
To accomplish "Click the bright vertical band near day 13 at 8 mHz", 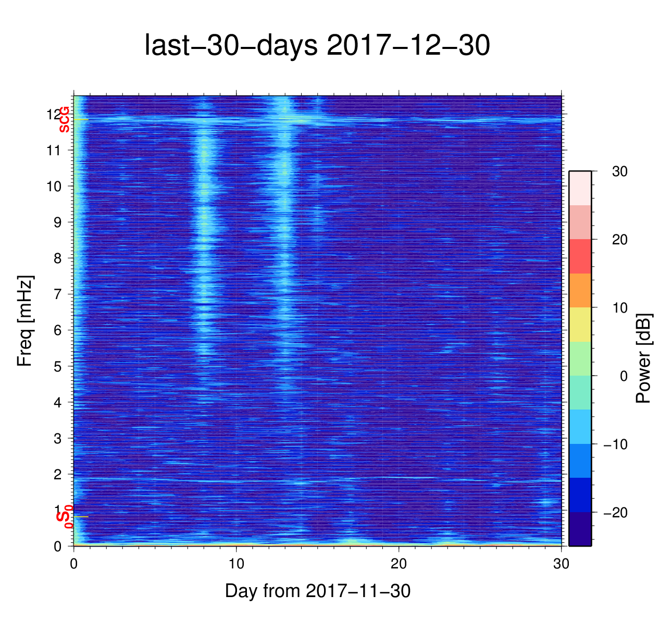I will (285, 258).
